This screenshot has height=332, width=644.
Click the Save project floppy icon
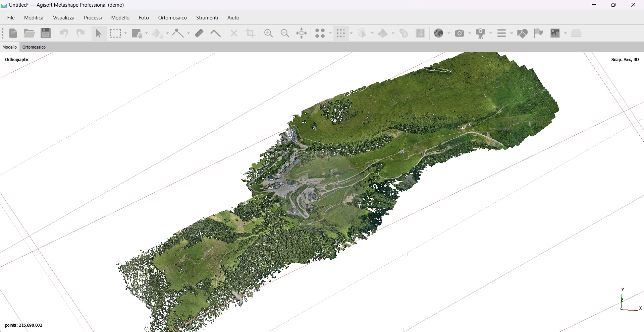pyautogui.click(x=46, y=33)
